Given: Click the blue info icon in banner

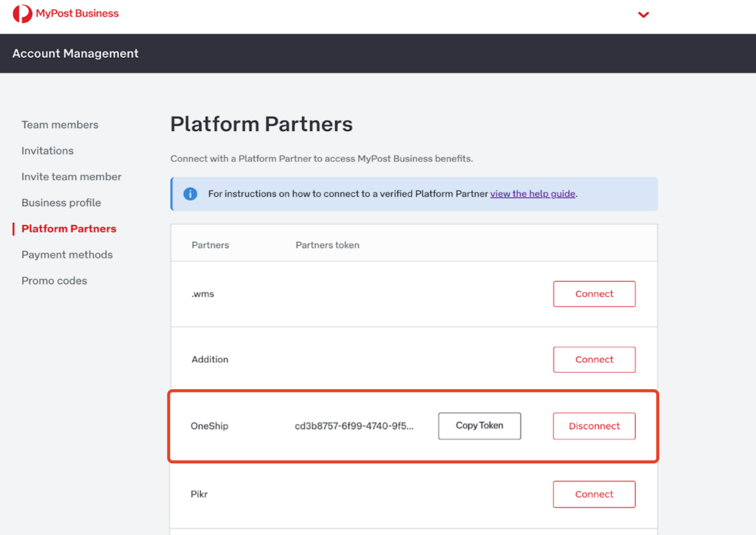Looking at the screenshot, I should tap(190, 194).
